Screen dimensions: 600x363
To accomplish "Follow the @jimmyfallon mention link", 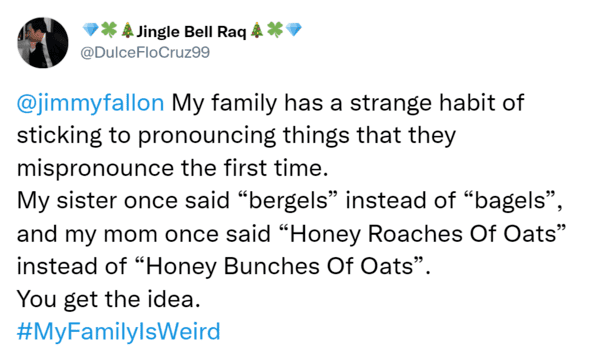I will click(x=90, y=103).
